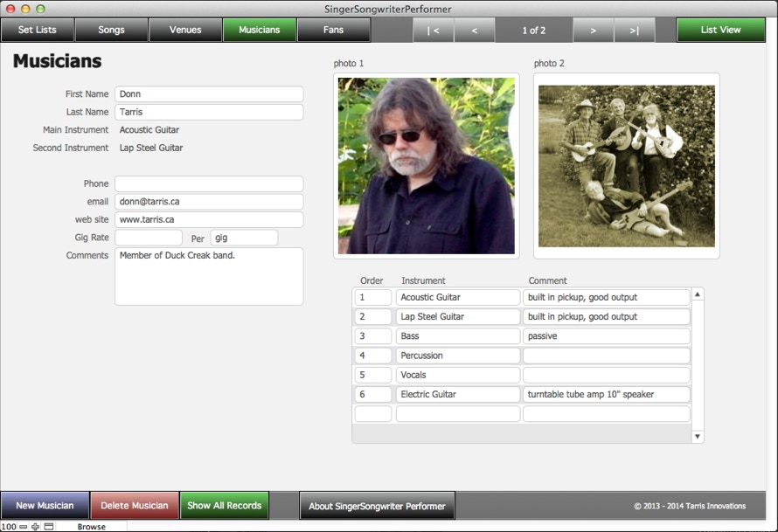
Task: Go to the first record
Action: coord(433,30)
